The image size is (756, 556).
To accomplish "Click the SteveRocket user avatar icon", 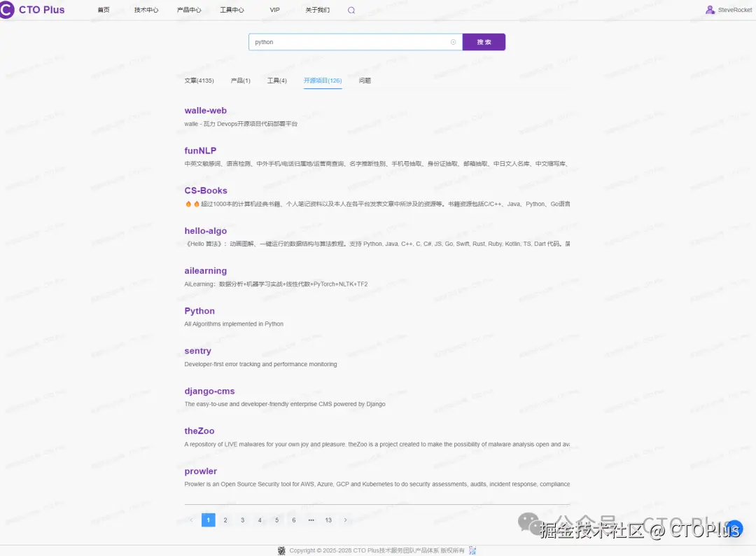I will 710,10.
